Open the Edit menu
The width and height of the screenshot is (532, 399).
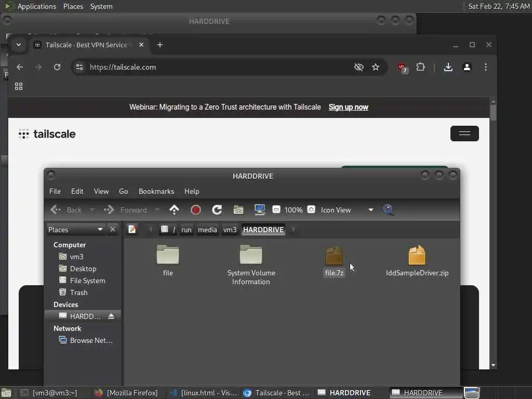pyautogui.click(x=77, y=191)
